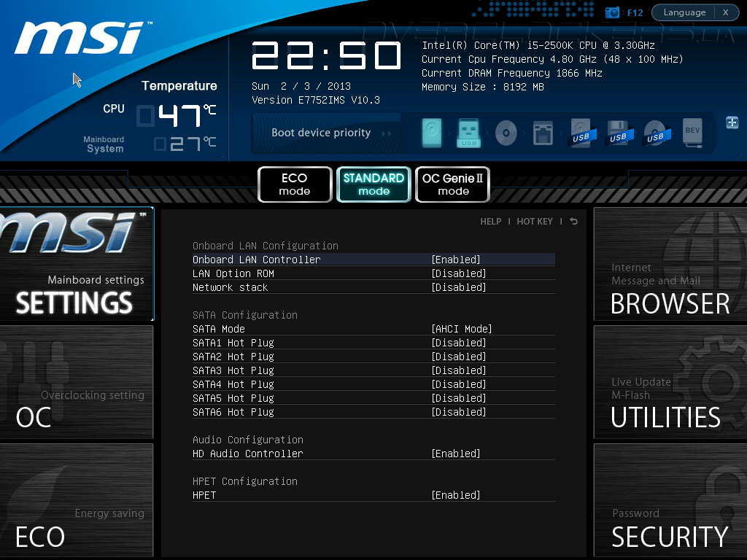Select the USB flash drive boot icon
The image size is (747, 560).
pyautogui.click(x=469, y=133)
